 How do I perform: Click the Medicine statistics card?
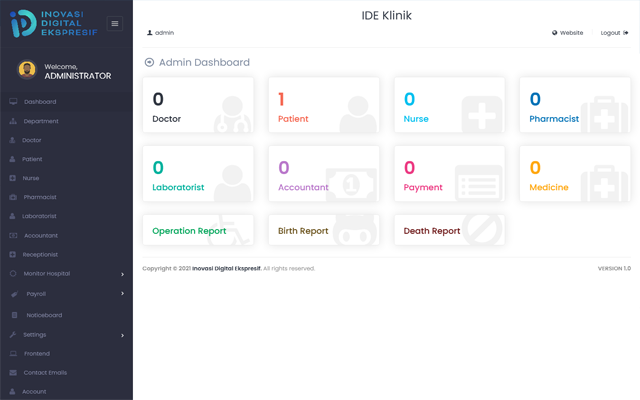(x=574, y=174)
